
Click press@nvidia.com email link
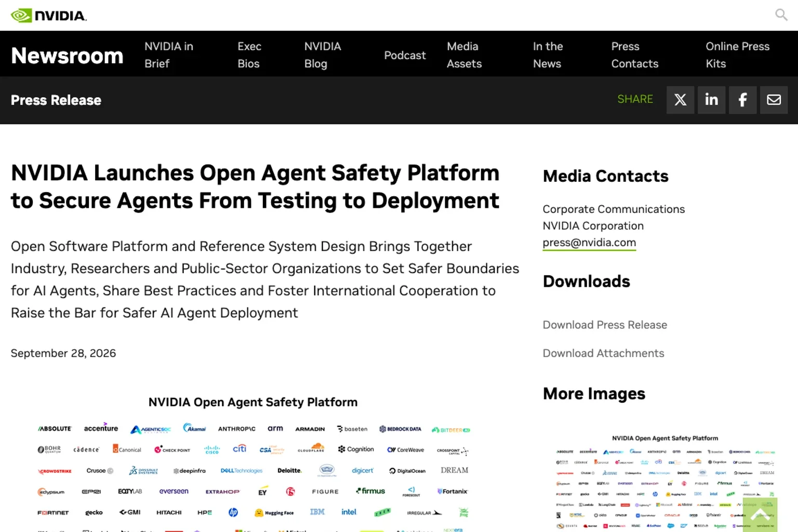click(589, 243)
